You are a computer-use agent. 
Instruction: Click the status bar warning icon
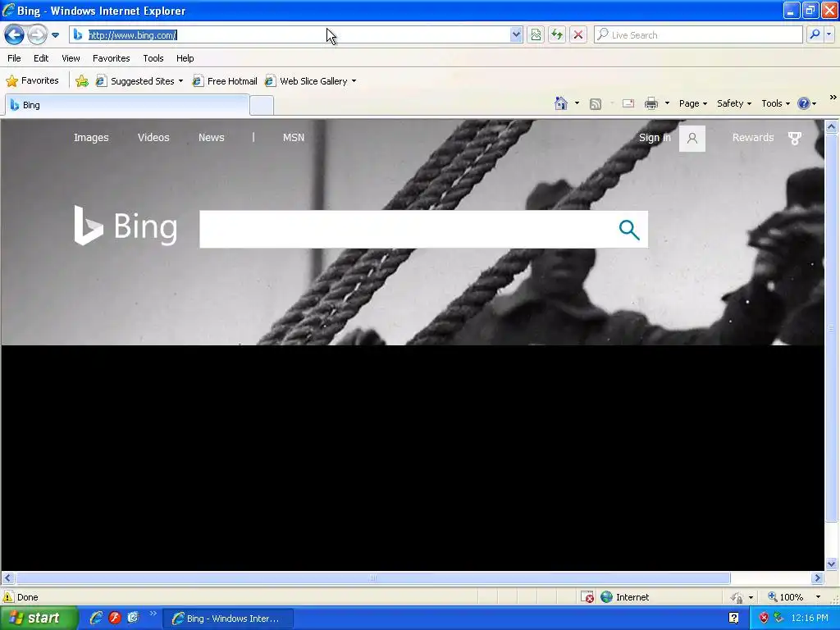(8, 597)
